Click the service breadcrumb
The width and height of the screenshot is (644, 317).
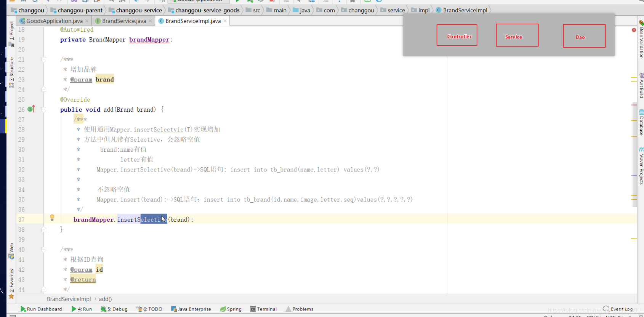(x=392, y=10)
